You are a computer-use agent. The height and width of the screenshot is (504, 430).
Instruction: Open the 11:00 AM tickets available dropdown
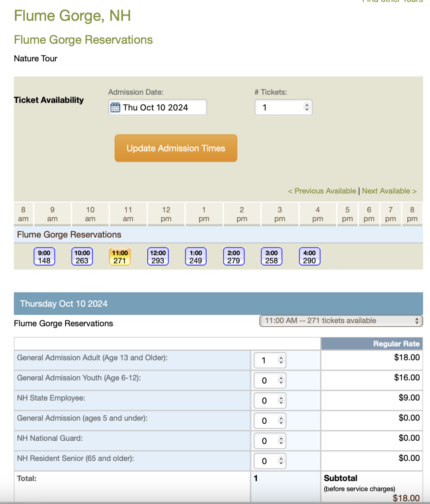341,321
